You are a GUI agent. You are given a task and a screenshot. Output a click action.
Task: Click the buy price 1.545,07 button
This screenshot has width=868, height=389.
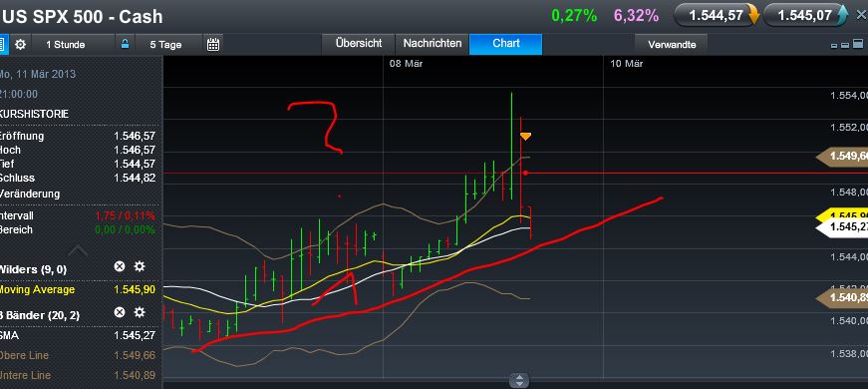[805, 15]
